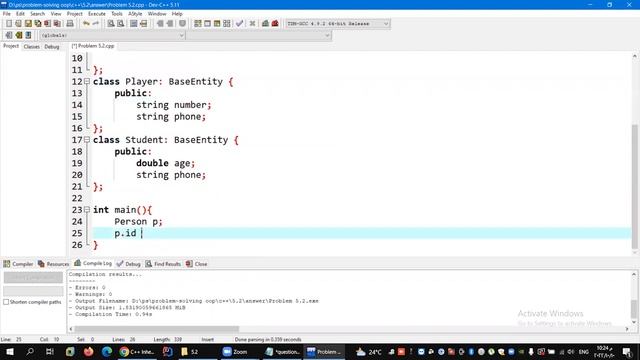Open the Search menu
Viewport: 640px width, 360px height.
37,13
